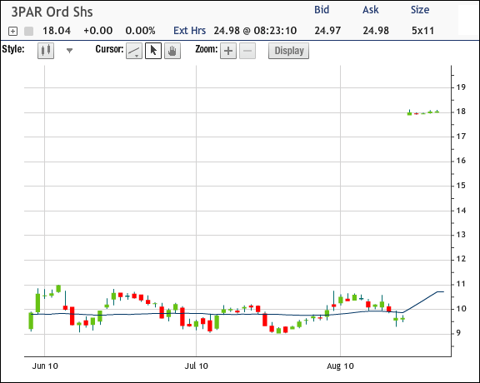The width and height of the screenshot is (480, 383).
Task: Click the extended hours quote 24.98 @ 08:23:10
Action: click(x=255, y=31)
